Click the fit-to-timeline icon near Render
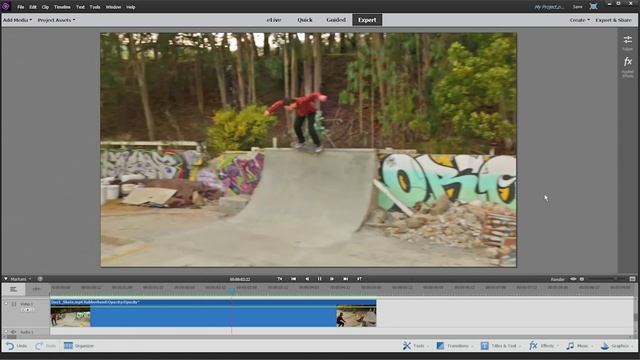The height and width of the screenshot is (360, 640). pos(573,279)
